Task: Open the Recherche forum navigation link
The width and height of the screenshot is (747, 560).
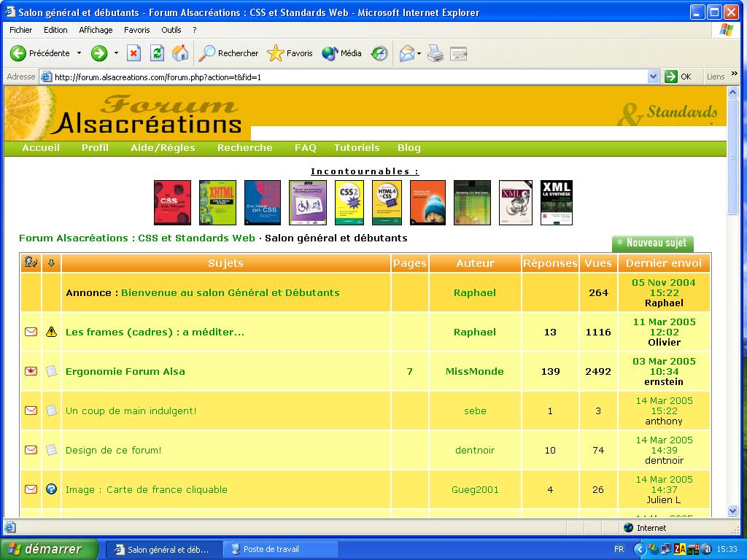Action: (245, 147)
